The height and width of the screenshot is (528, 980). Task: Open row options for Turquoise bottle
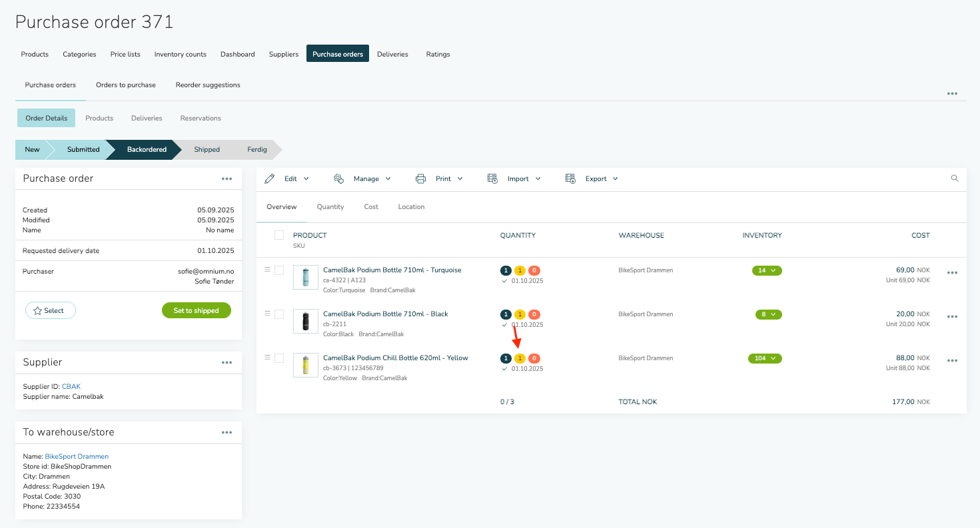[952, 273]
